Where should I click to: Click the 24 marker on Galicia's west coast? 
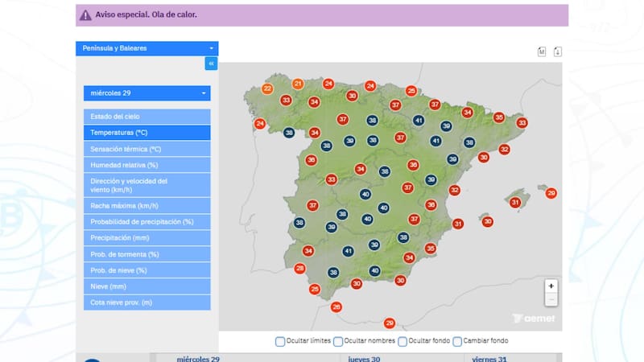coord(259,124)
